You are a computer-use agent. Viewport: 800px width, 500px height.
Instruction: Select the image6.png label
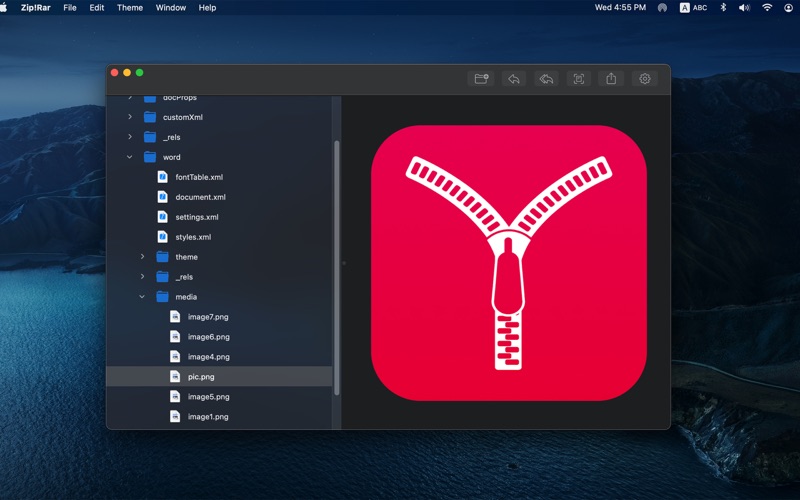click(209, 337)
